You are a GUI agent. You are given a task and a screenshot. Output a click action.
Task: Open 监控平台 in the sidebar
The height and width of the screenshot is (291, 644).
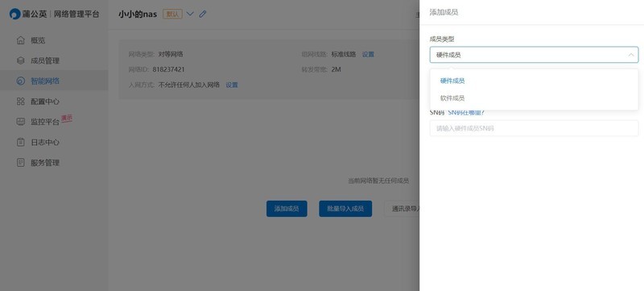[x=54, y=122]
